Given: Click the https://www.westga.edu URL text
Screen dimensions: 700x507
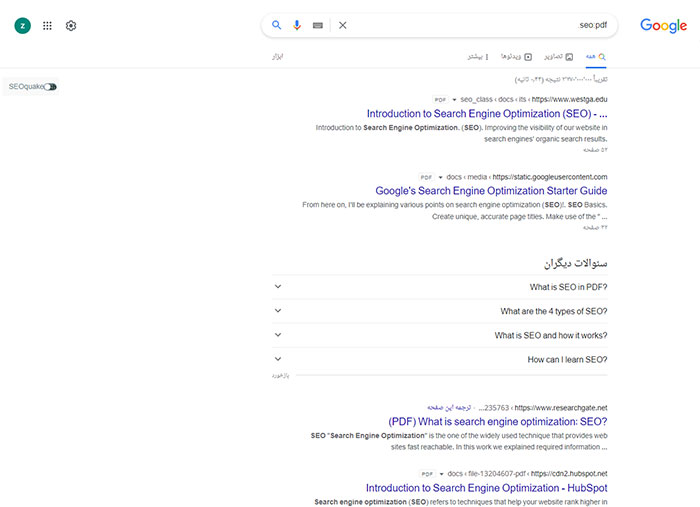Looking at the screenshot, I should pos(569,99).
